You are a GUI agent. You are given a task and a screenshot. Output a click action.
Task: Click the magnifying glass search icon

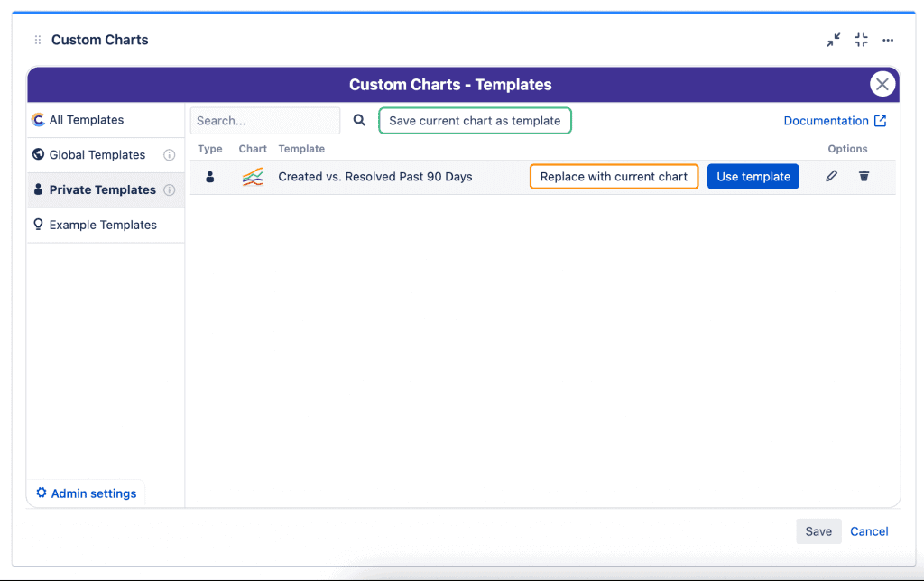point(359,120)
